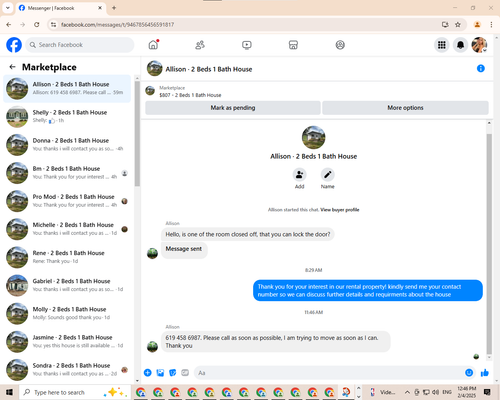This screenshot has width=500, height=400.
Task: Open Bm conversation in list
Action: click(x=67, y=173)
